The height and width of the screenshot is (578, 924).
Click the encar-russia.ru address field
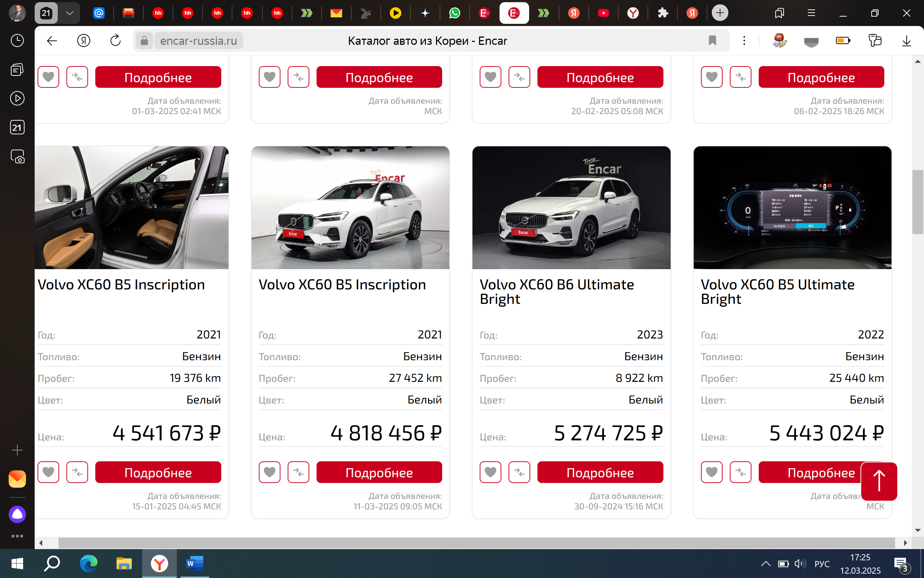point(199,40)
